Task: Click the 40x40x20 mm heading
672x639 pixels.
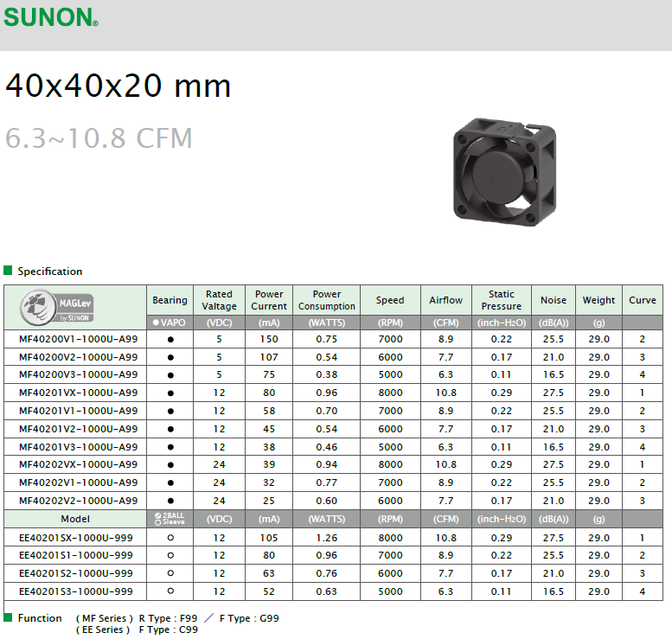Action: pyautogui.click(x=118, y=86)
